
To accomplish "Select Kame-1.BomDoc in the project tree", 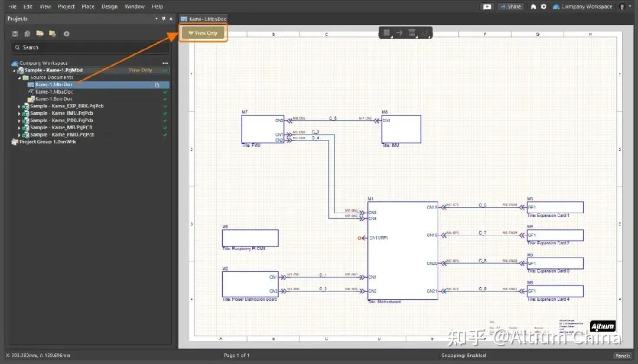I will pyautogui.click(x=54, y=99).
